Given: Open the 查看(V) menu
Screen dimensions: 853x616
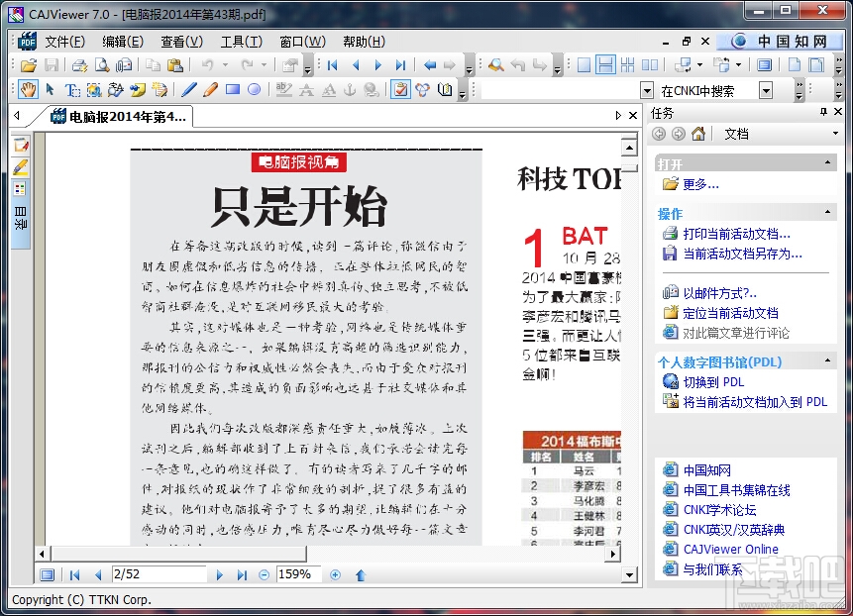Looking at the screenshot, I should (181, 42).
